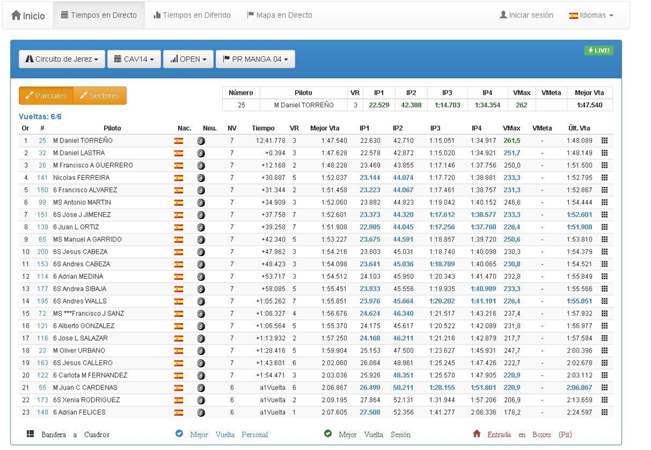Image resolution: width=651 pixels, height=450 pixels.
Task: Open lap grid icon for Antonio MARTIN
Action: [604, 202]
